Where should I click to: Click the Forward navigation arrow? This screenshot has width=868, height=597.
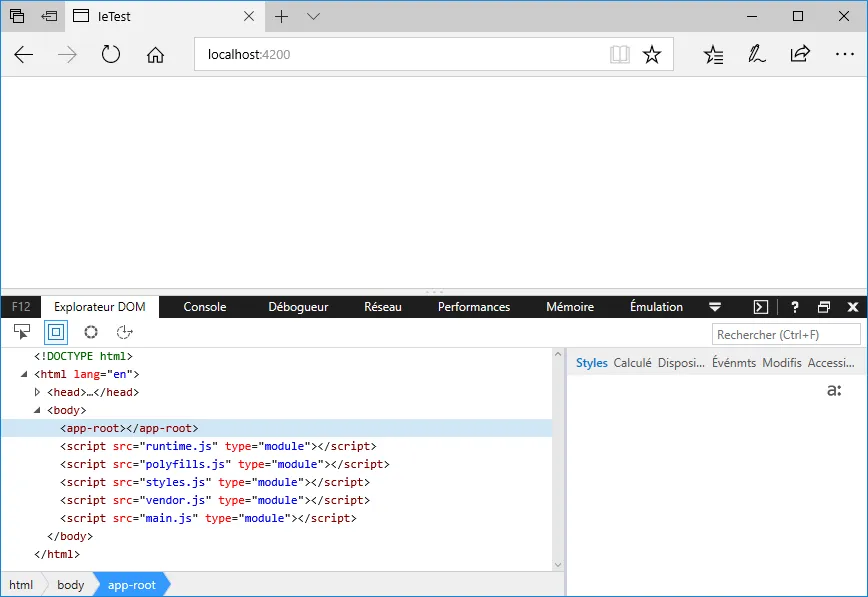tap(67, 55)
